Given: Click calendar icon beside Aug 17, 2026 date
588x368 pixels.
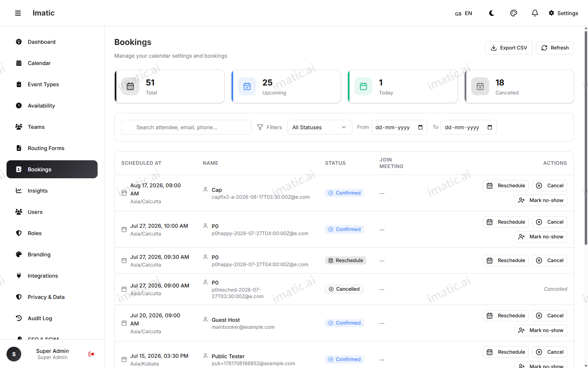Looking at the screenshot, I should pos(124,193).
